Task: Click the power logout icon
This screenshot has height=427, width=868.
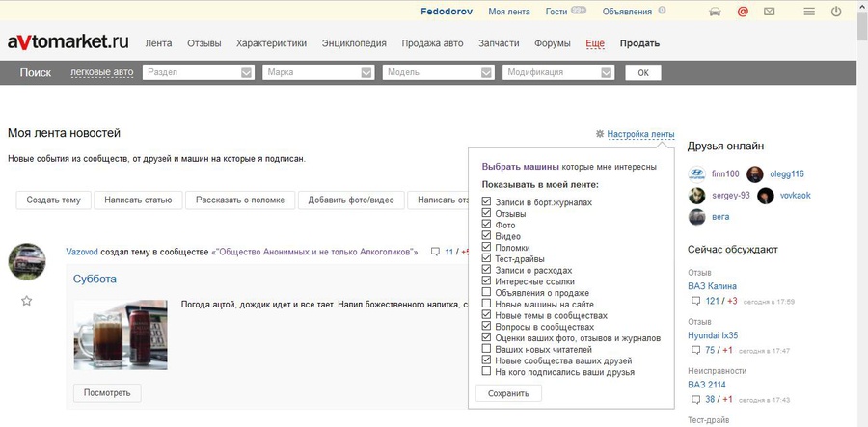Action: (836, 11)
